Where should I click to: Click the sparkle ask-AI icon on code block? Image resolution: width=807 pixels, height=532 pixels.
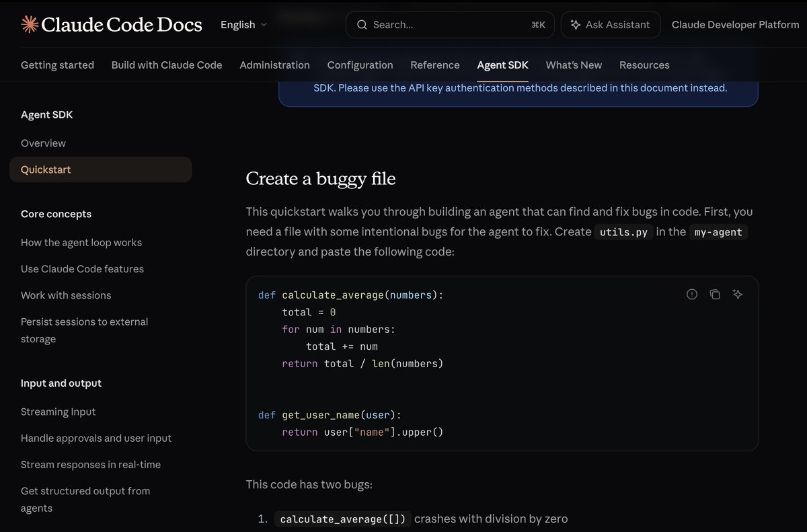pyautogui.click(x=738, y=294)
